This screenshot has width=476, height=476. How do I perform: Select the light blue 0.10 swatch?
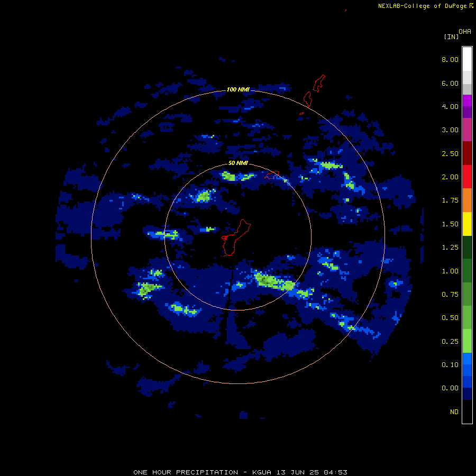pos(467,359)
